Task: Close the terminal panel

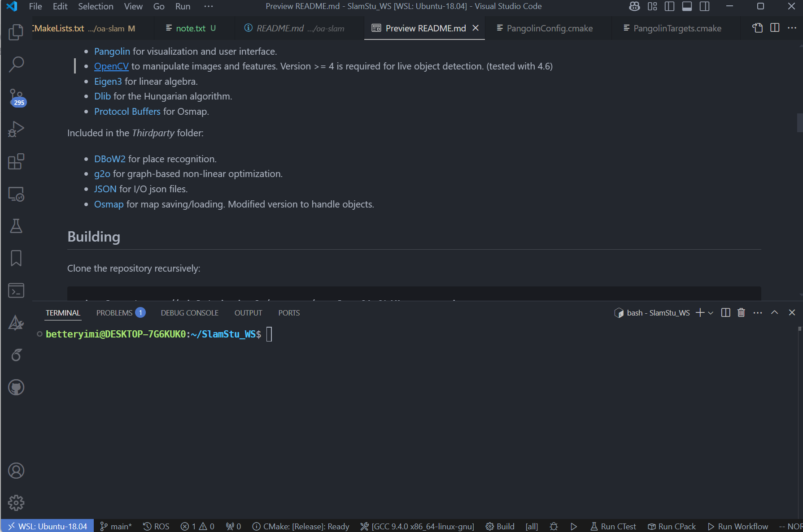Action: click(792, 313)
